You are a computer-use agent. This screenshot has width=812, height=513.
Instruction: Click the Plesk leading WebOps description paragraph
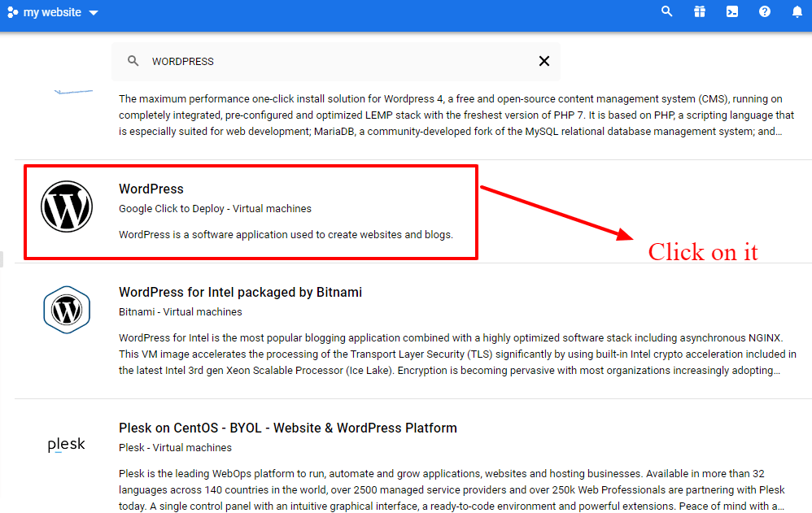(452, 489)
